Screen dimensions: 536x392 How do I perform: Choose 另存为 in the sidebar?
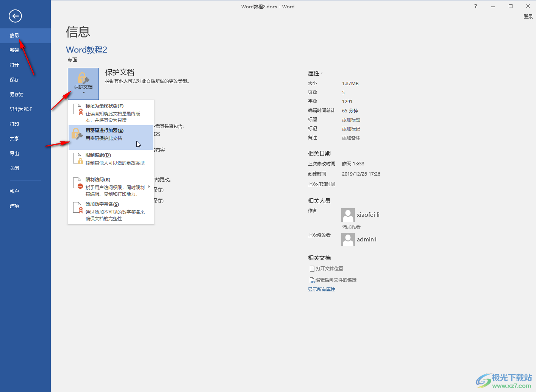(25, 95)
